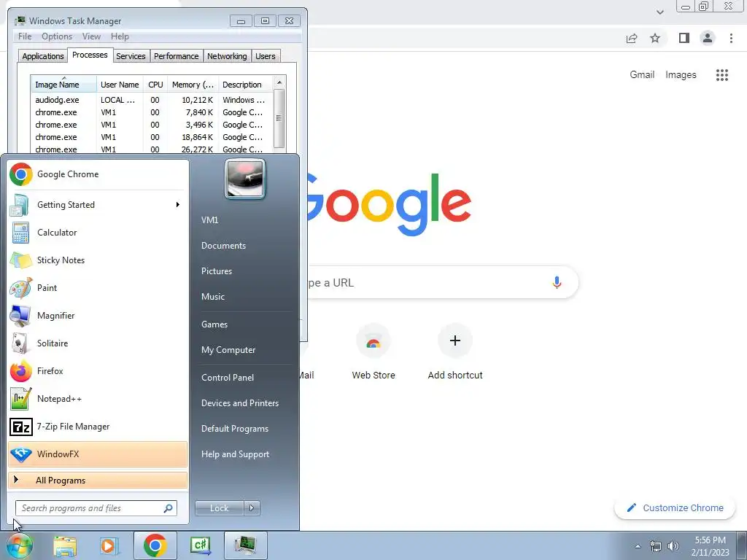Switch to the Users tab
Viewport: 747px width, 560px height.
point(266,56)
